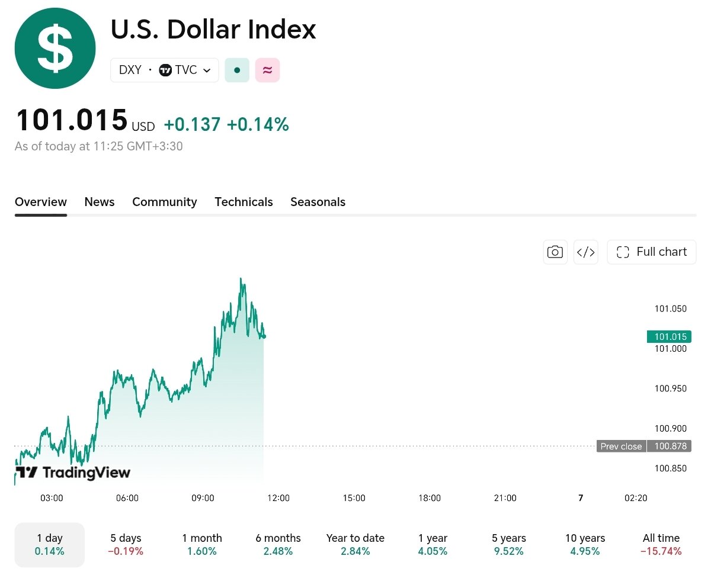Open the embed code icon

(x=585, y=252)
